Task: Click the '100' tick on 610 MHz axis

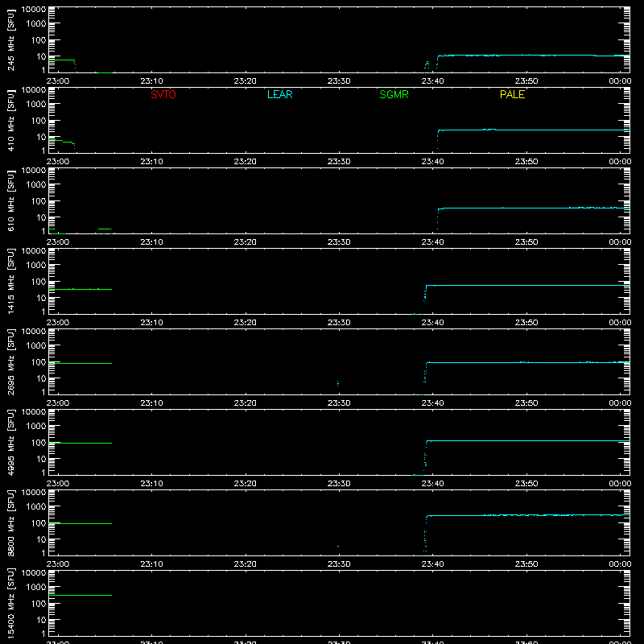Action: point(38,201)
